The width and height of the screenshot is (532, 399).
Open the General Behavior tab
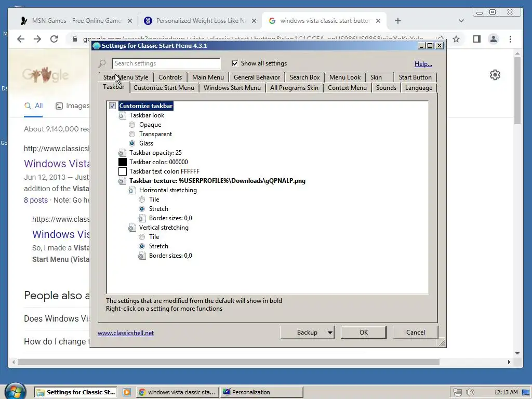(257, 77)
